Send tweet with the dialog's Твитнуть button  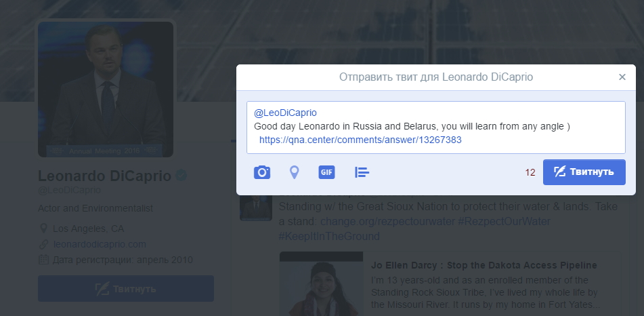pos(584,172)
